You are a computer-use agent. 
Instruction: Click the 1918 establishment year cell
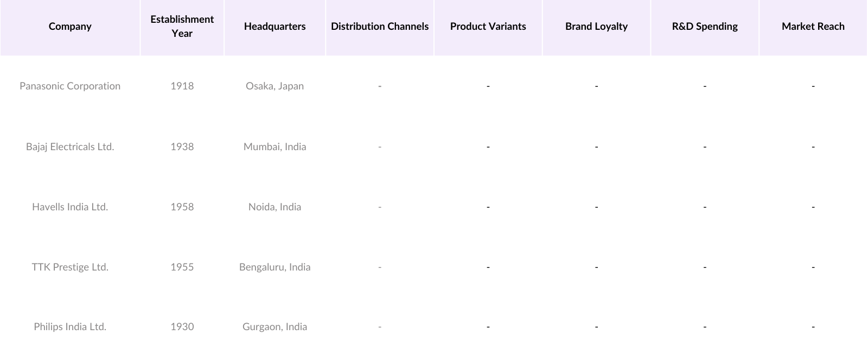[182, 86]
